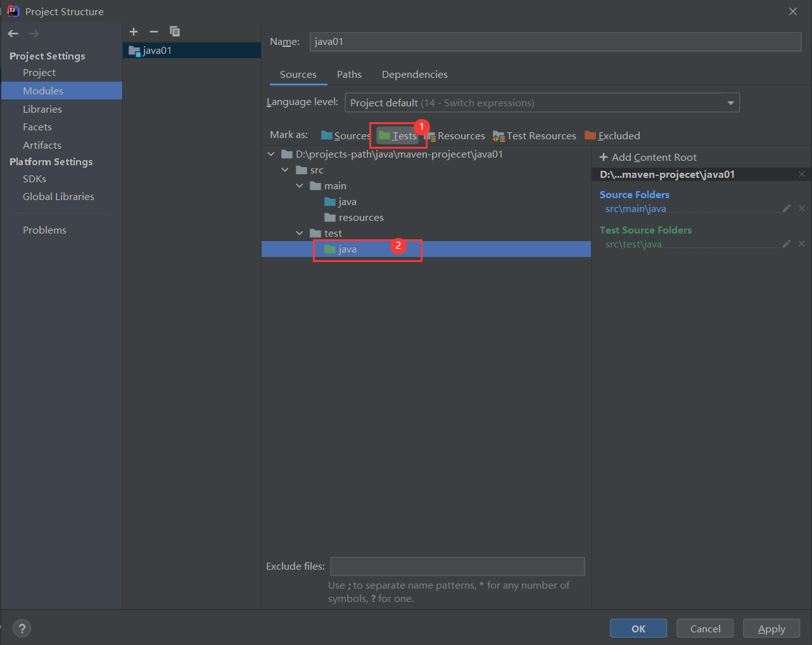This screenshot has height=645, width=812.
Task: Mark folder as Tests
Action: (x=398, y=135)
